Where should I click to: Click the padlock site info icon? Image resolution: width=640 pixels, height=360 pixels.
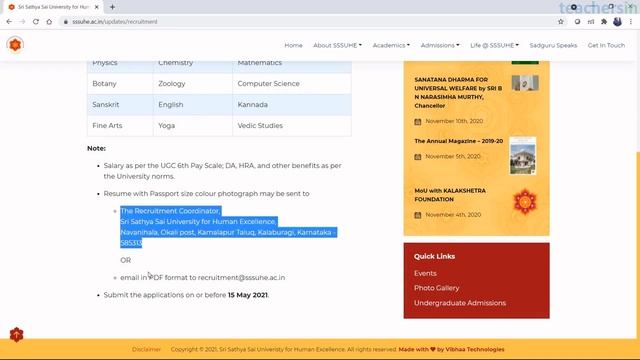tap(66, 22)
